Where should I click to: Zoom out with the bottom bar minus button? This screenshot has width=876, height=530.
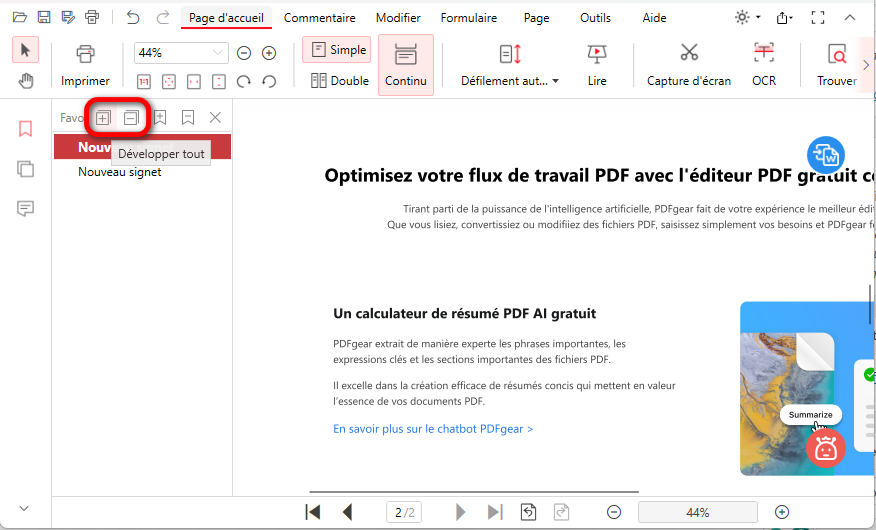613,512
